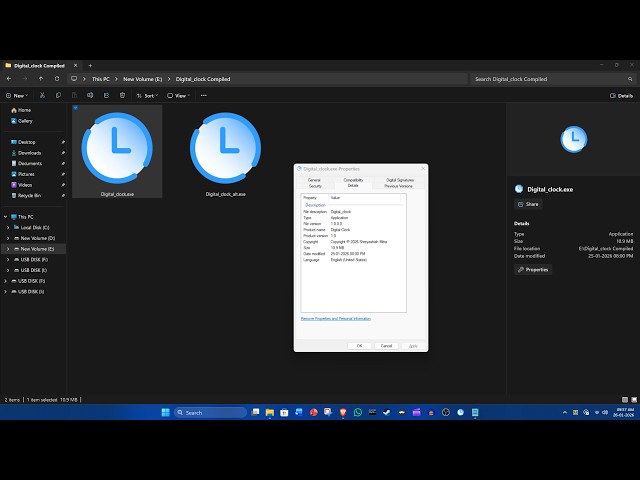Click the Delete trash icon in toolbar
The width and height of the screenshot is (640, 480).
(121, 95)
